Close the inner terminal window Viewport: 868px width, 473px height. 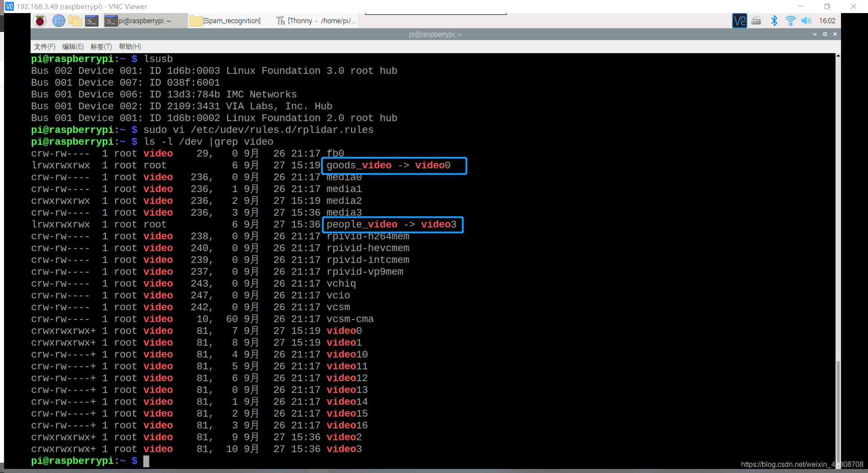pyautogui.click(x=835, y=34)
